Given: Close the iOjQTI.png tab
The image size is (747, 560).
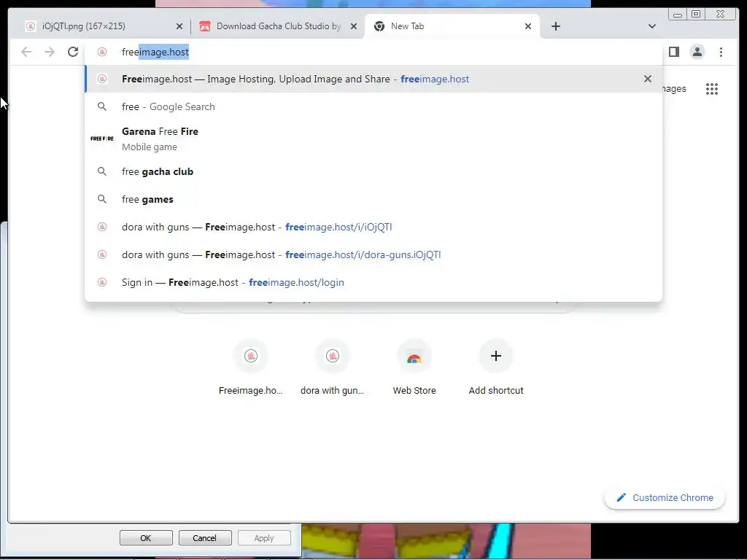Looking at the screenshot, I should (179, 26).
